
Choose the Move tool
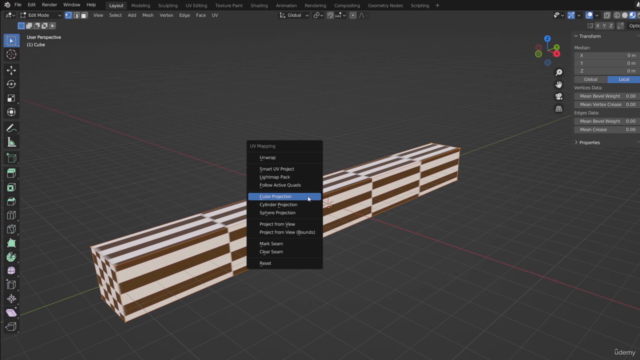pyautogui.click(x=11, y=70)
